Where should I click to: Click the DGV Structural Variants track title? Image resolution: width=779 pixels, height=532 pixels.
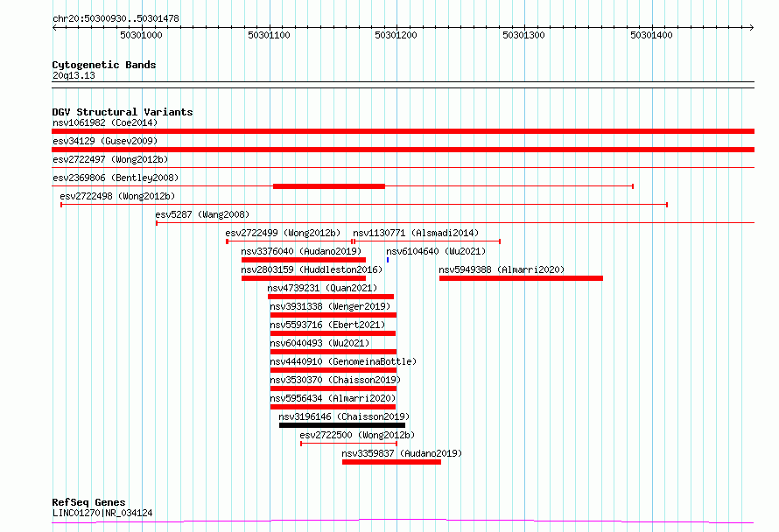point(123,112)
